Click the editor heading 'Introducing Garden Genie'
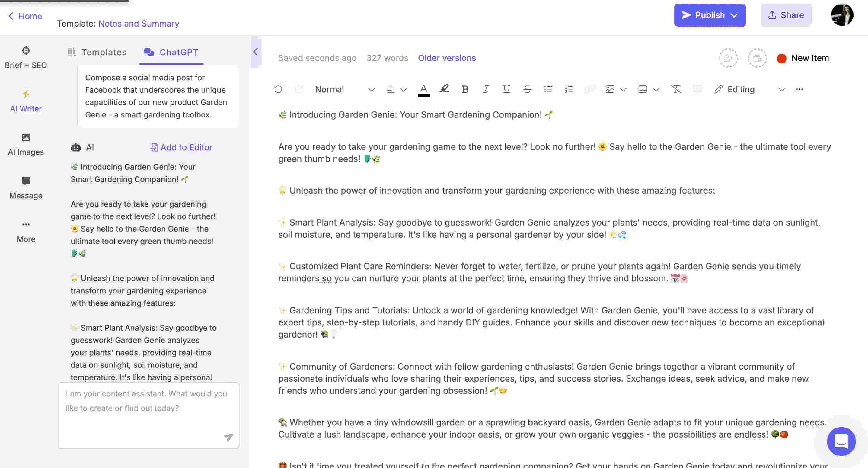The width and height of the screenshot is (868, 468). click(416, 115)
